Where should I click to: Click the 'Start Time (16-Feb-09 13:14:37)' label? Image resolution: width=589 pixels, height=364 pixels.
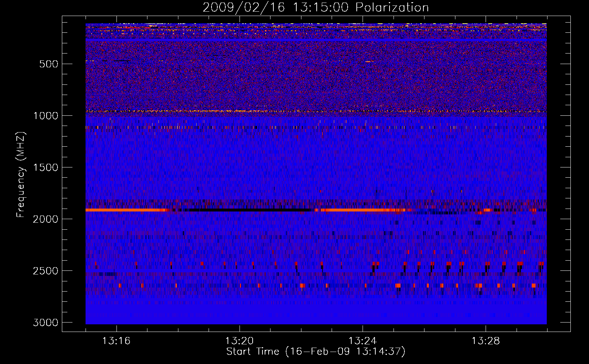coord(316,352)
